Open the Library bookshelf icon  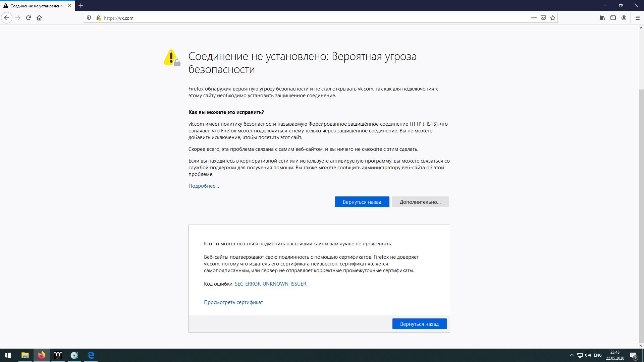tap(602, 18)
